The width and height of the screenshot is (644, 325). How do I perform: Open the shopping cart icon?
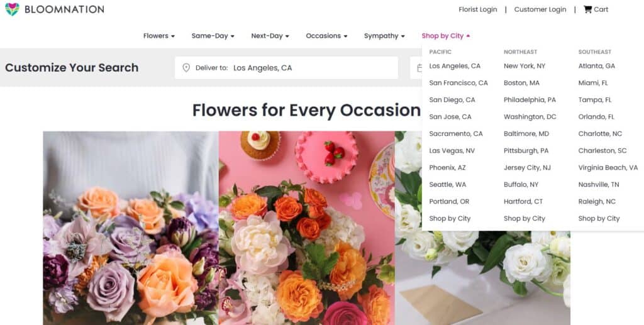coord(588,9)
